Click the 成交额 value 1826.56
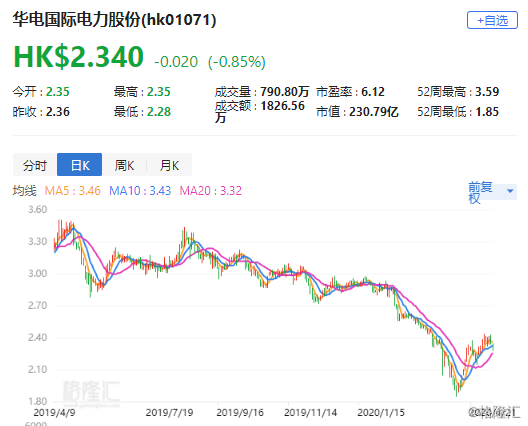Viewport: 528px width, 426px height. click(282, 106)
